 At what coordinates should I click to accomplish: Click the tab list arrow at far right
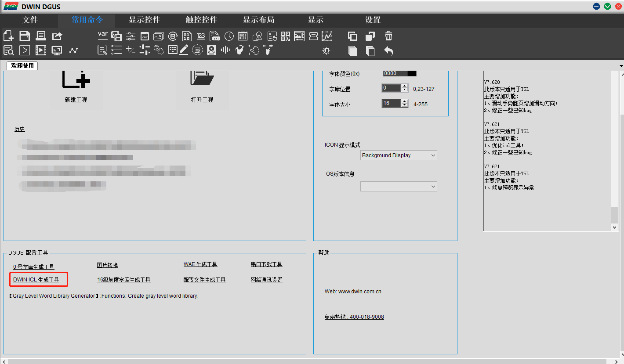pos(621,66)
